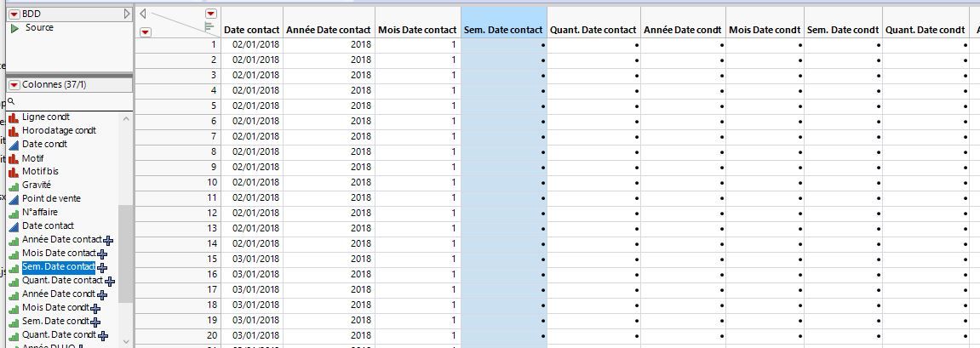Select the Mois Date contact column header
The height and width of the screenshot is (348, 980).
pos(416,30)
